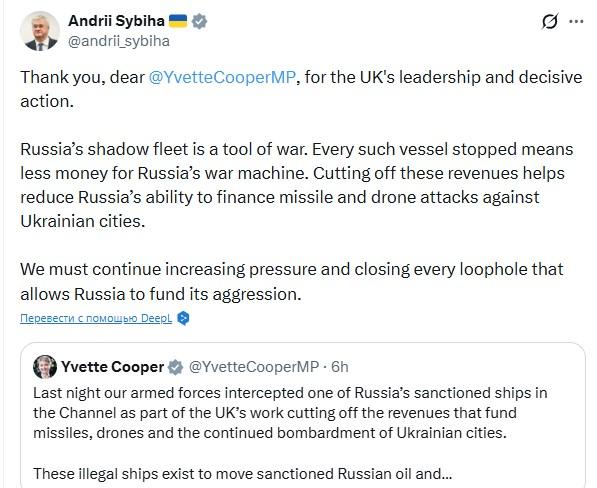The height and width of the screenshot is (488, 597).
Task: Click the @YvetteCooperMP handle in the quoted tweet
Action: coord(254,367)
